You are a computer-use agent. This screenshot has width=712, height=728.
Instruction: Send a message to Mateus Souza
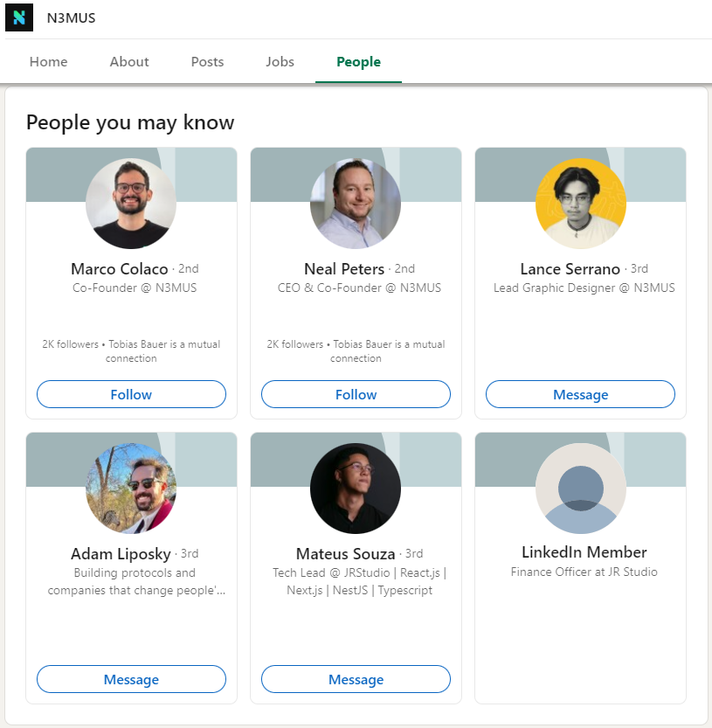click(x=356, y=679)
